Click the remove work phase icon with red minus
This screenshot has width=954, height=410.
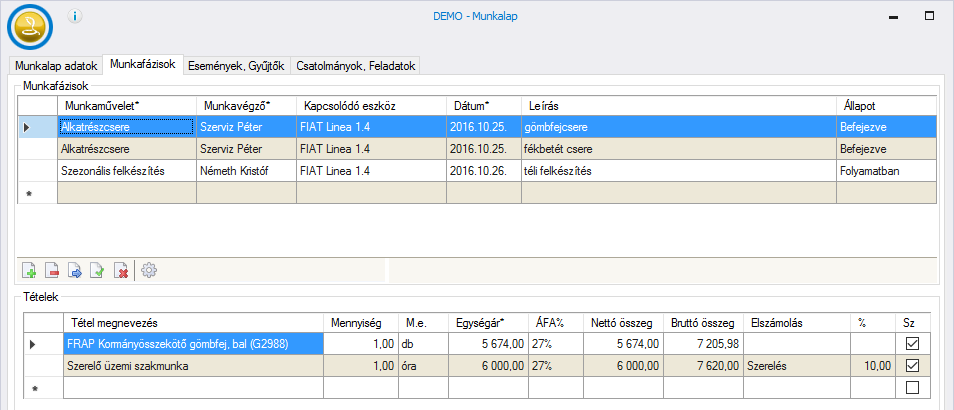53,270
